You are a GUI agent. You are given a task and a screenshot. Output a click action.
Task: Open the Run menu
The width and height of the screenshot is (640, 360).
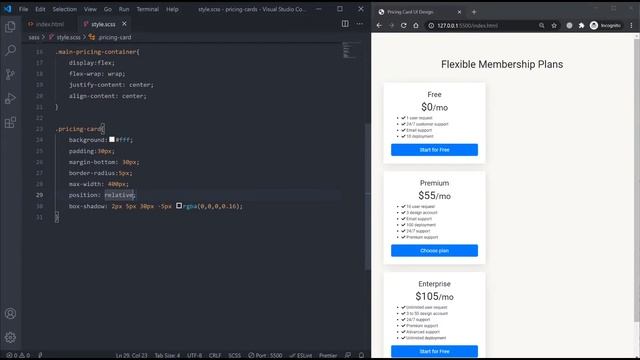(124, 9)
